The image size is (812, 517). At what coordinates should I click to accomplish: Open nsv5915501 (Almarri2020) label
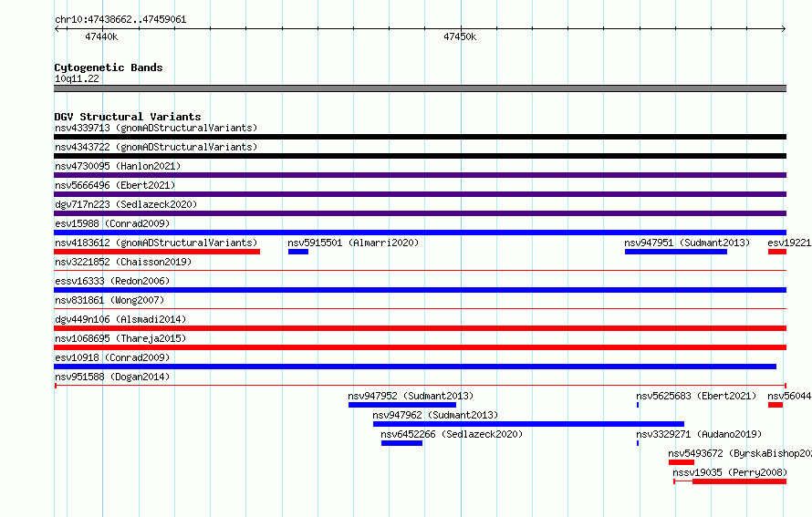(353, 243)
